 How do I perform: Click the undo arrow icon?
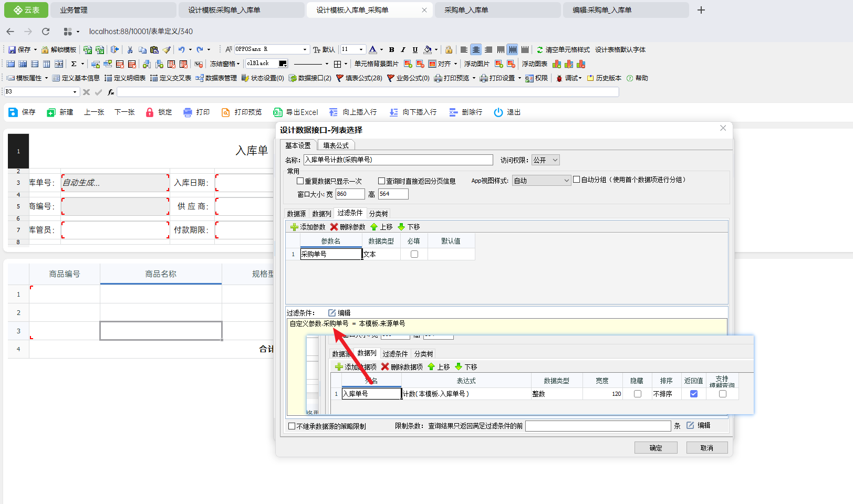pos(181,50)
